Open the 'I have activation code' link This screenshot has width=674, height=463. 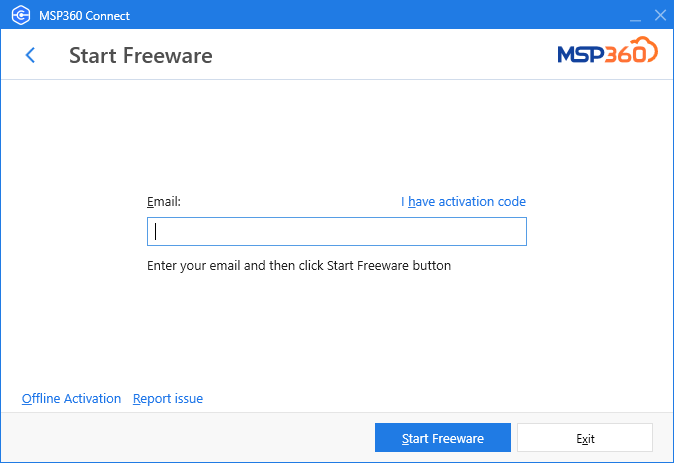[463, 201]
